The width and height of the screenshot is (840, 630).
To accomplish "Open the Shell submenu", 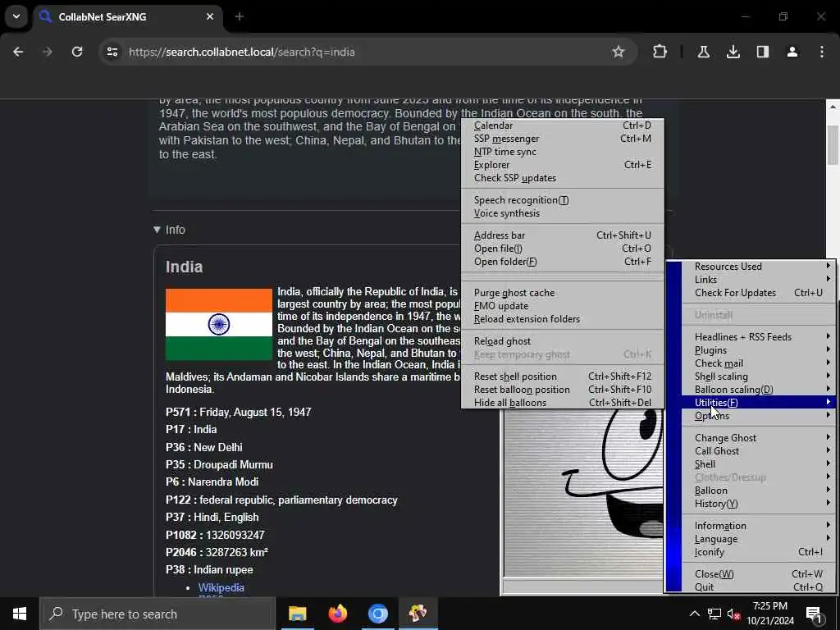I will pyautogui.click(x=759, y=464).
